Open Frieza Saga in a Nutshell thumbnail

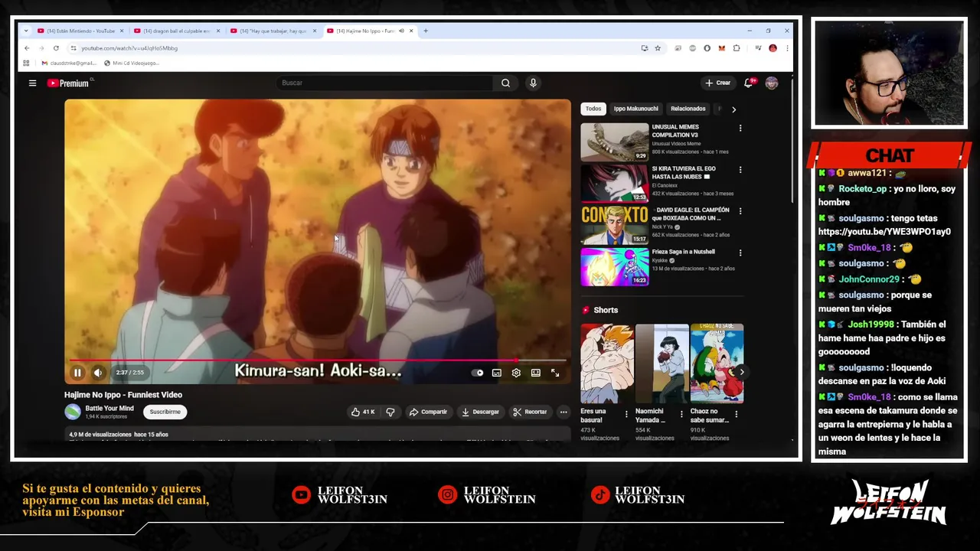(614, 266)
